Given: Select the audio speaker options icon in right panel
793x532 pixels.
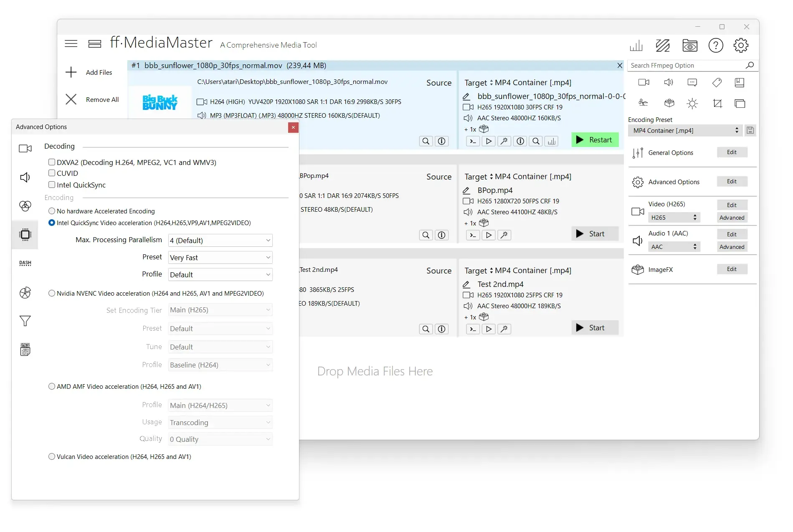Looking at the screenshot, I should click(668, 83).
